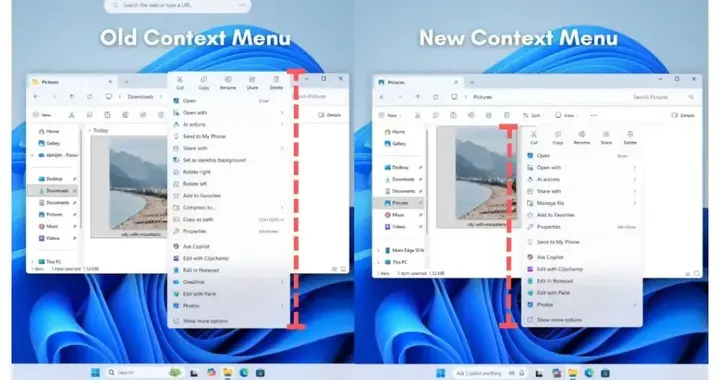The width and height of the screenshot is (720, 380).
Task: Choose Copy as path in the old context menu
Action: pos(229,219)
